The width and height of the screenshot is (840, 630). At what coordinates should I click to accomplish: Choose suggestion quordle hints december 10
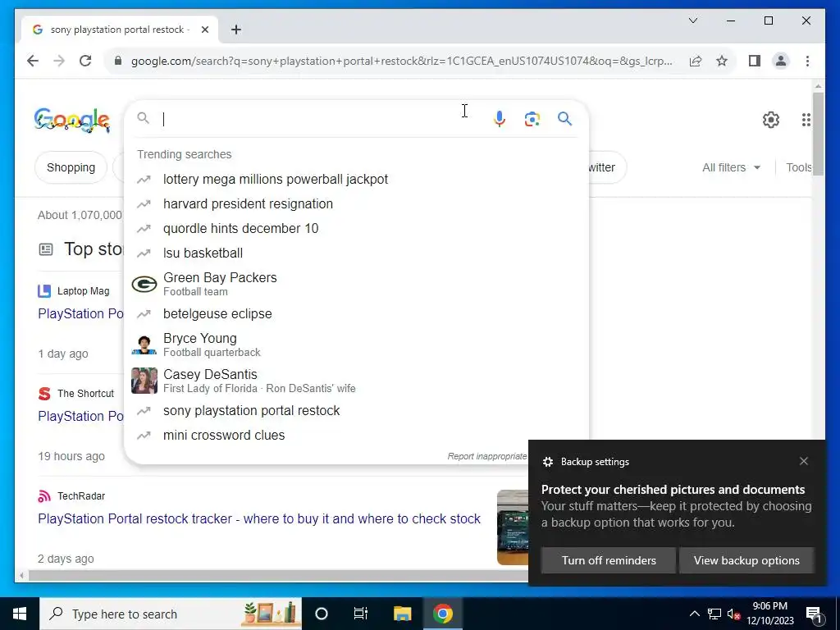click(356, 229)
